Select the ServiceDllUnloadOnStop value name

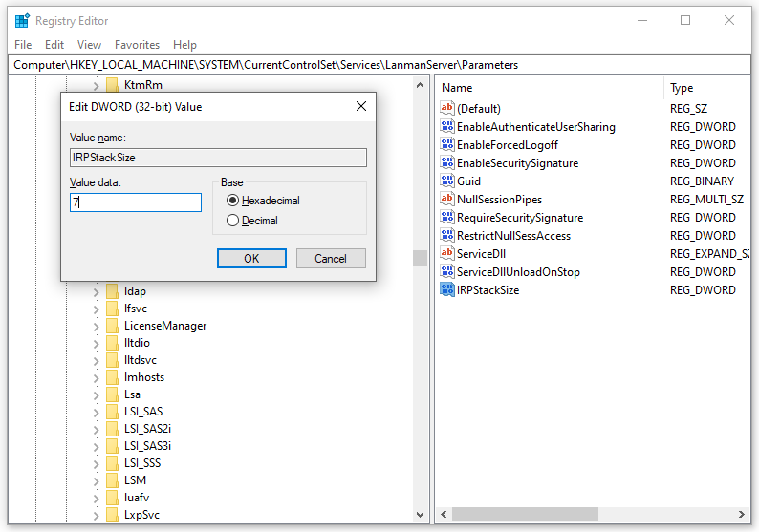(x=518, y=272)
